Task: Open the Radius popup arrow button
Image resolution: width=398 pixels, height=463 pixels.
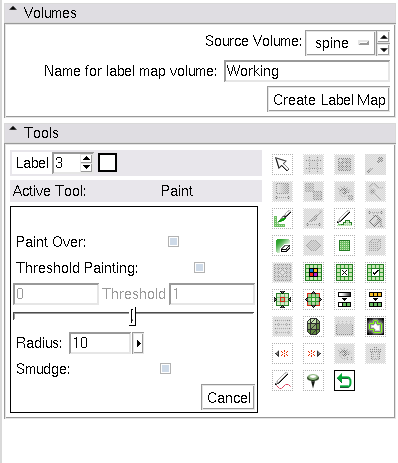Action: (138, 343)
